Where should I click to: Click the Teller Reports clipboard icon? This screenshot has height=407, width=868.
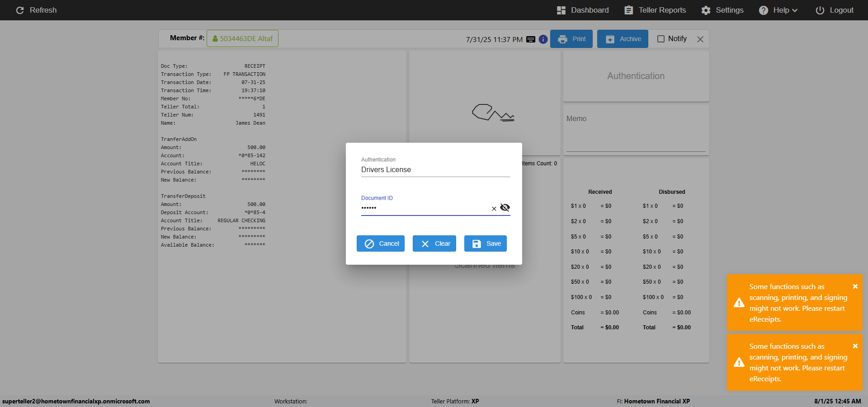(x=629, y=10)
